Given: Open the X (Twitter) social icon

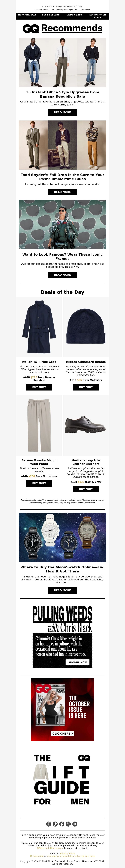Looking at the screenshot, I should pos(68,824).
